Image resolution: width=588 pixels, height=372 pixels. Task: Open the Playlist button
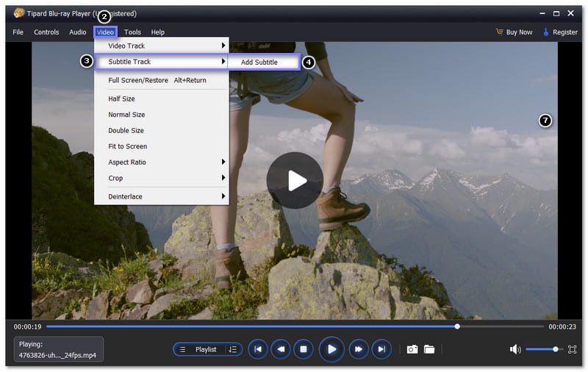click(x=207, y=349)
